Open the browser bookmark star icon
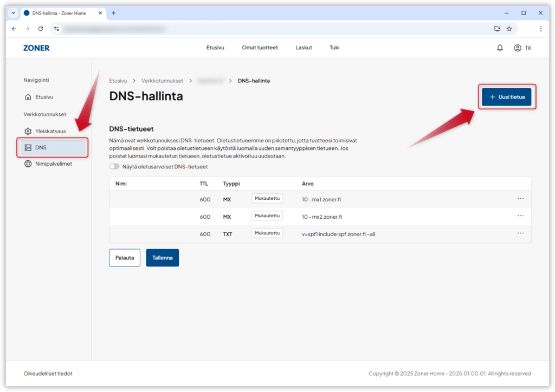The width and height of the screenshot is (555, 392). (x=508, y=28)
